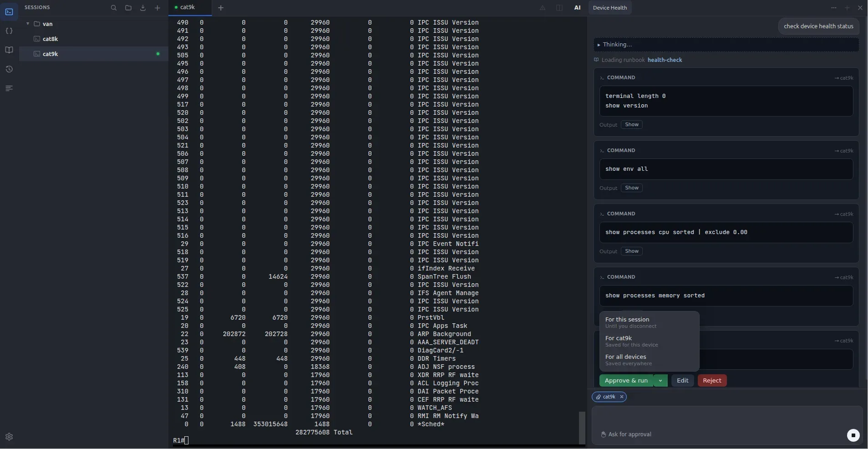Open the settings gear in the sidebar

click(9, 437)
